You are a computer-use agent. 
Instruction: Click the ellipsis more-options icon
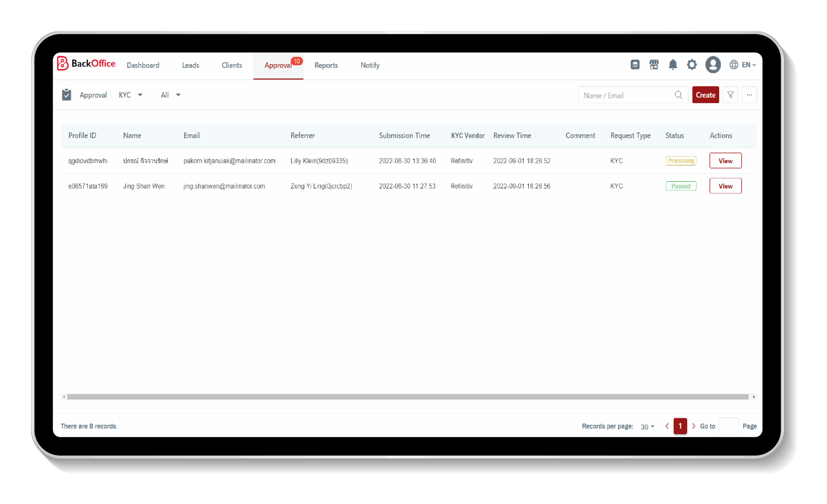tap(749, 95)
